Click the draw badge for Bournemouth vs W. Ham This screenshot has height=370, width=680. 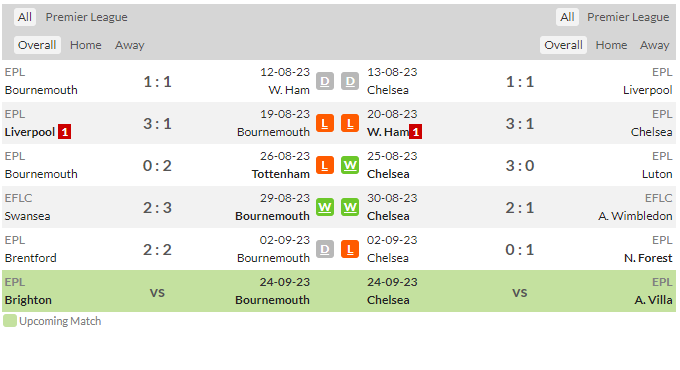[325, 81]
